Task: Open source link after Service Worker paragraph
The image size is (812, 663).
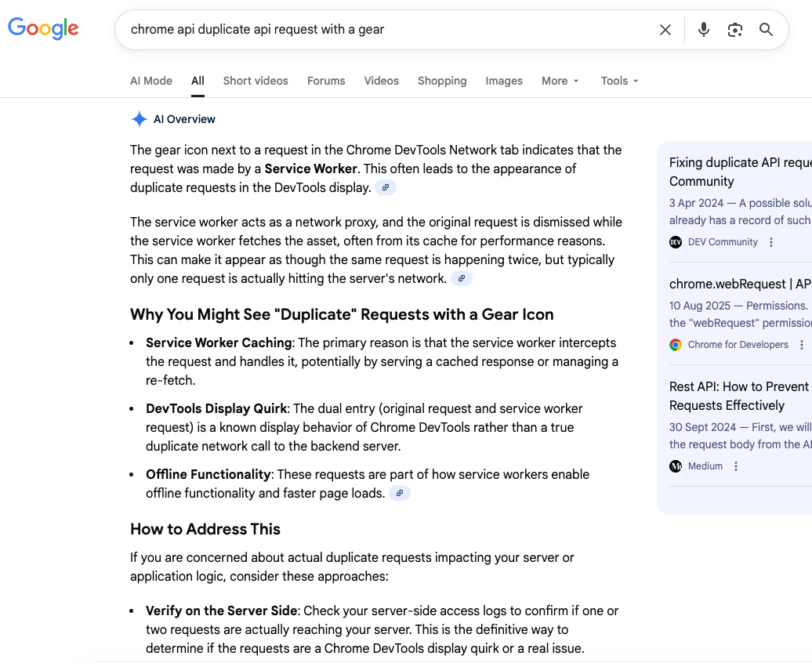Action: point(386,187)
